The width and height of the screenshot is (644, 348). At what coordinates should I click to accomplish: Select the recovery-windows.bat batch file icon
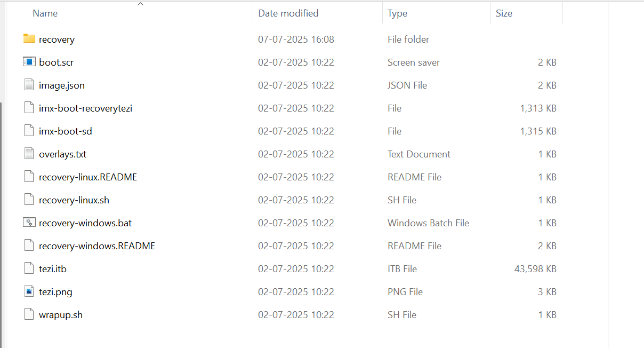tap(29, 222)
